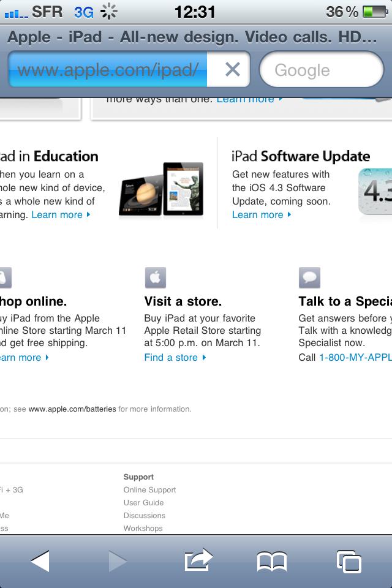Open Discussions footer link
Image resolution: width=392 pixels, height=588 pixels.
click(x=144, y=516)
